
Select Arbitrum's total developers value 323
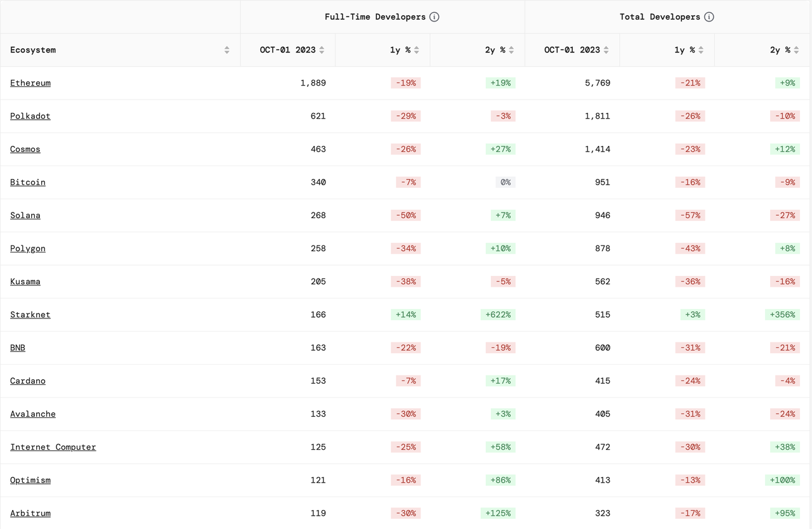pos(603,513)
